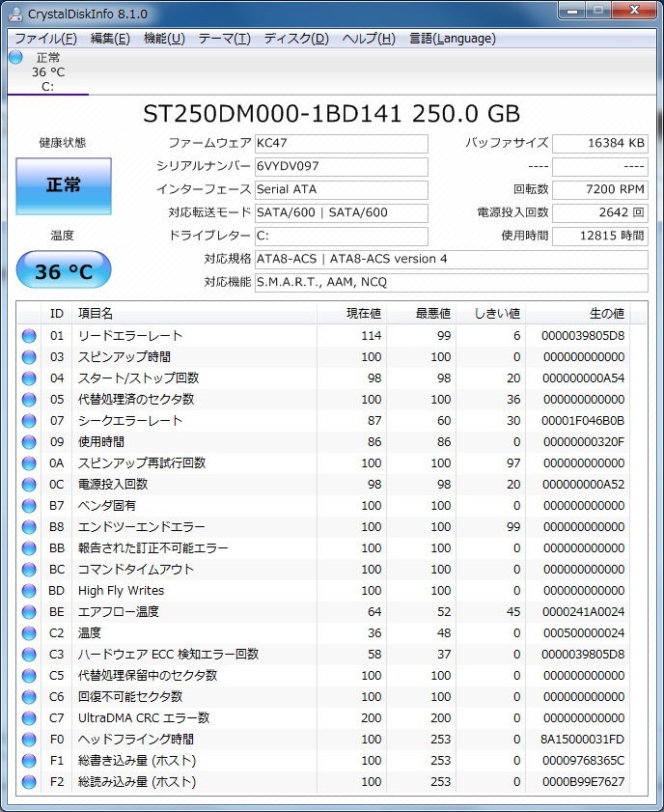Viewport: 664px width, 812px height.
Task: Click the status orb for ID 07 シークエラーレート
Action: (29, 421)
